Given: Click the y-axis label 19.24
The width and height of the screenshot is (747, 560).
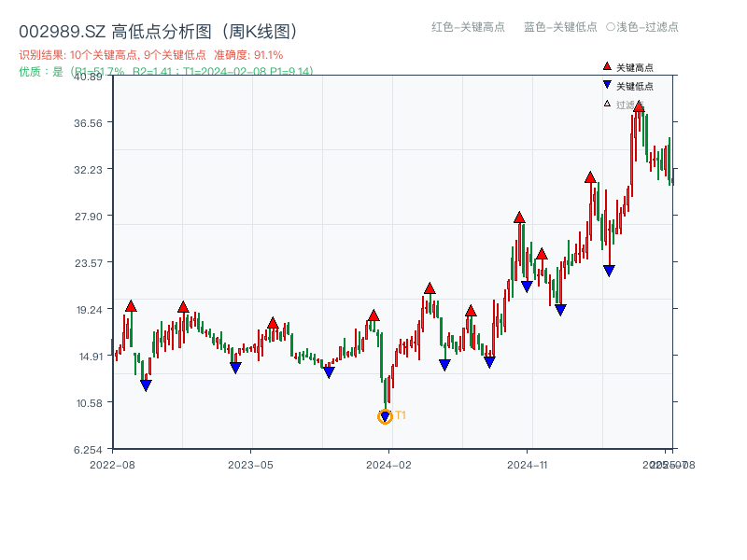Looking at the screenshot, I should click(89, 310).
